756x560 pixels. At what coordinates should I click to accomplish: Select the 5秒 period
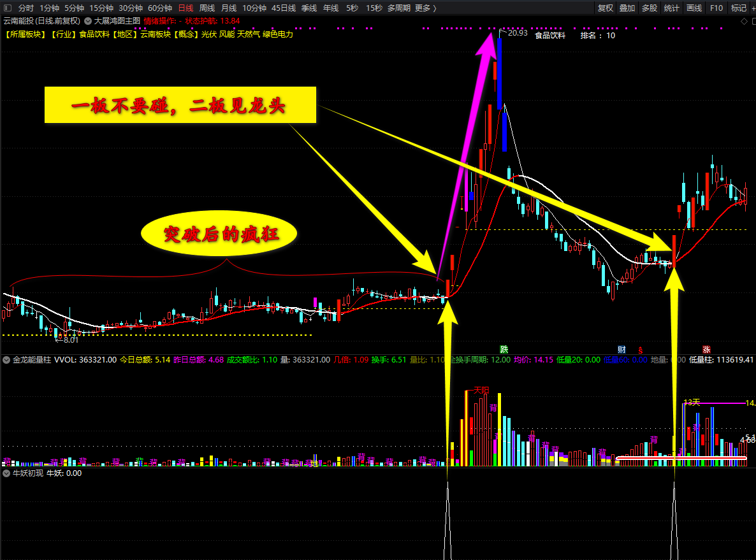(353, 8)
